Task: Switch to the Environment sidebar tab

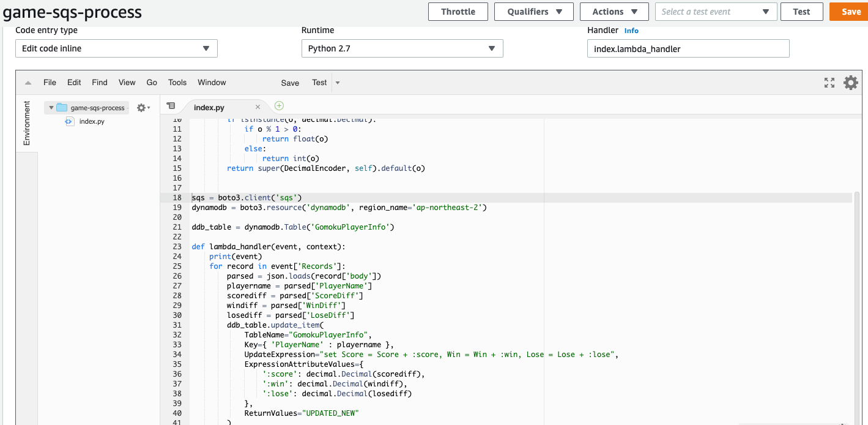Action: tap(26, 122)
